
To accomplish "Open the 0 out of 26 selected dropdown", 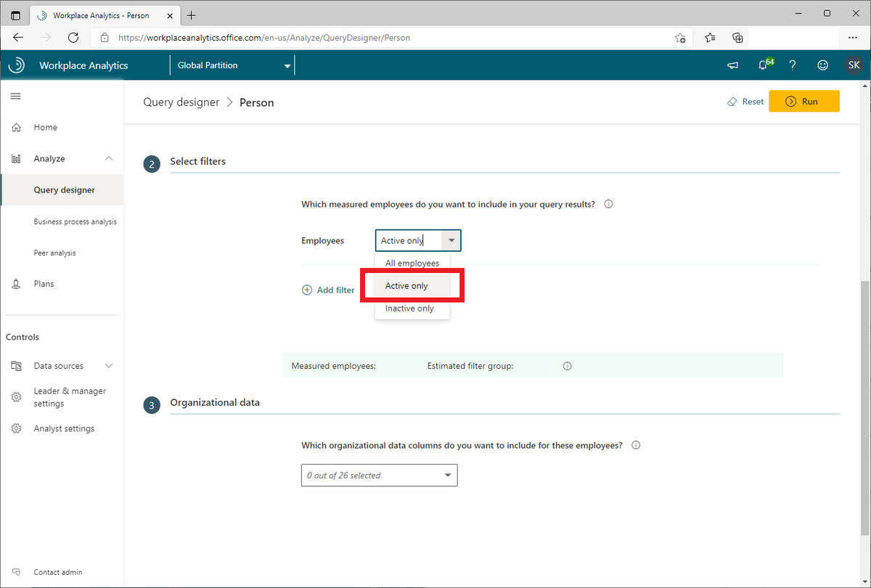I will tap(380, 475).
